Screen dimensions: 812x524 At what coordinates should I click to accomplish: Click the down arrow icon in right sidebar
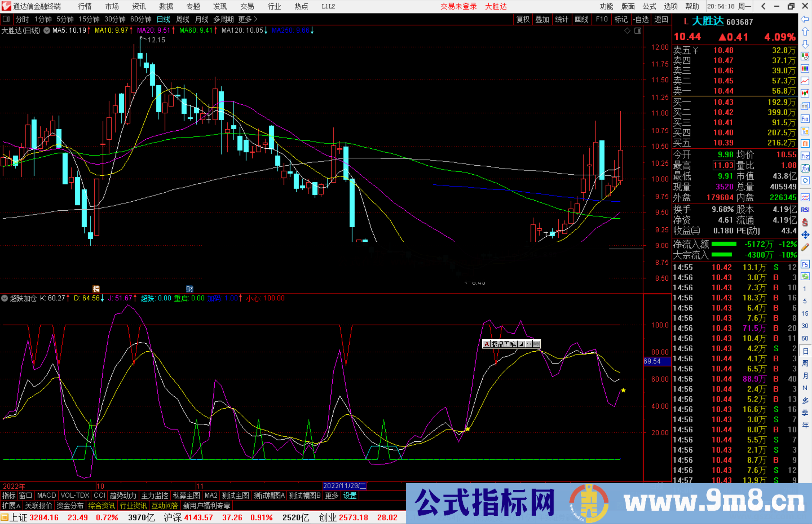[x=805, y=44]
